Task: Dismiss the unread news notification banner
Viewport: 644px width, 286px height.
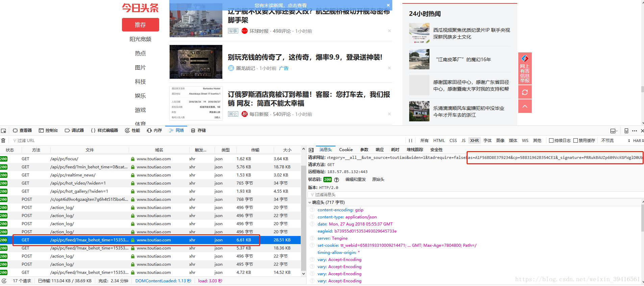Action: [x=388, y=5]
